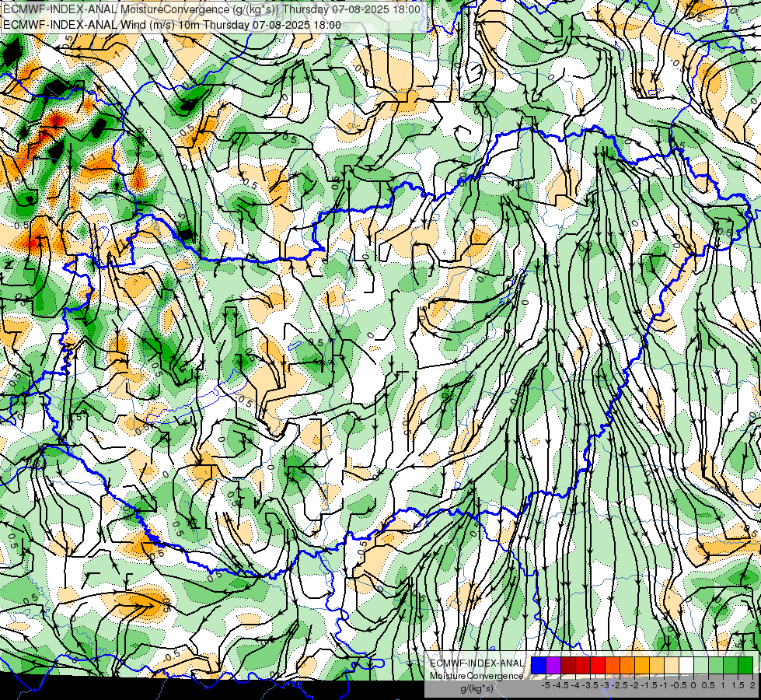Click the legend's MoistureConvergence label
The image size is (761, 700).
476,676
